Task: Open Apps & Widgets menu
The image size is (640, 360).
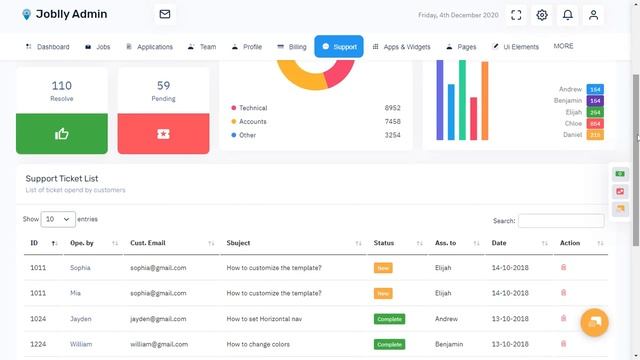Action: pos(402,47)
